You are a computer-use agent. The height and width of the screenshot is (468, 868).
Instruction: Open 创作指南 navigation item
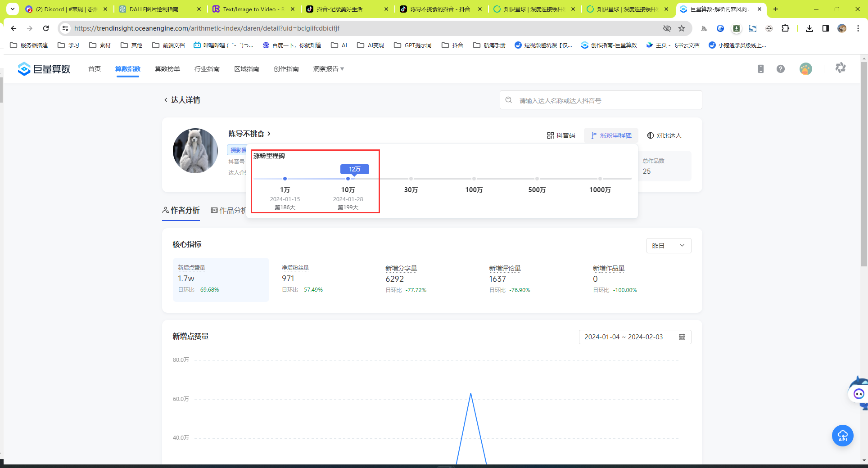pyautogui.click(x=286, y=69)
